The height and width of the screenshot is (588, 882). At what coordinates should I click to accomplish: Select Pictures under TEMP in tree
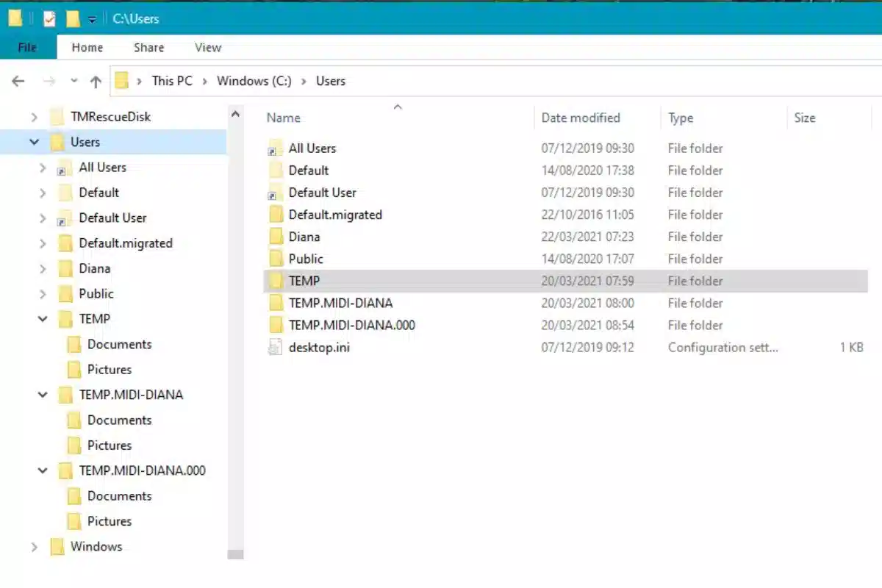tap(110, 369)
